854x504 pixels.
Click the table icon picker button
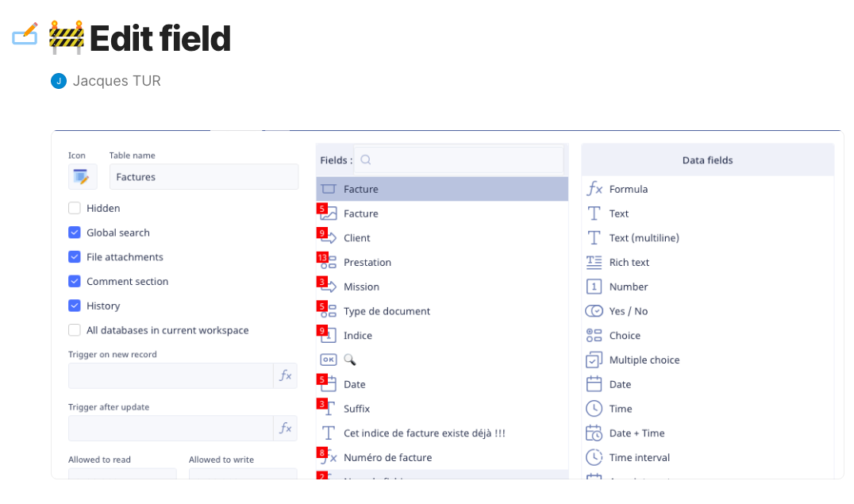pos(83,177)
